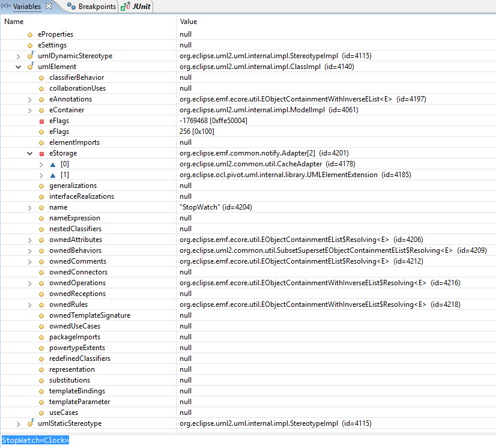Click the ClassImpl (id=4140) value
Image resolution: width=496 pixels, height=448 pixels.
267,67
